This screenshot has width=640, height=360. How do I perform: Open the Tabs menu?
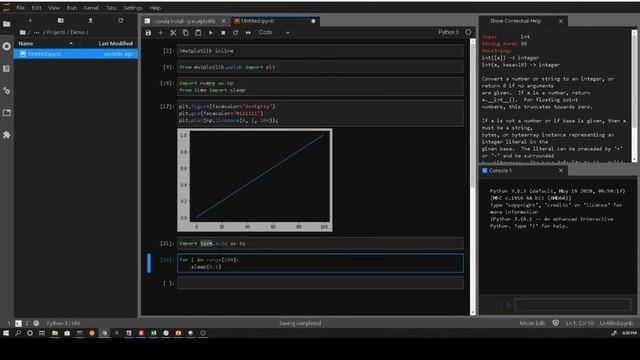coord(111,8)
